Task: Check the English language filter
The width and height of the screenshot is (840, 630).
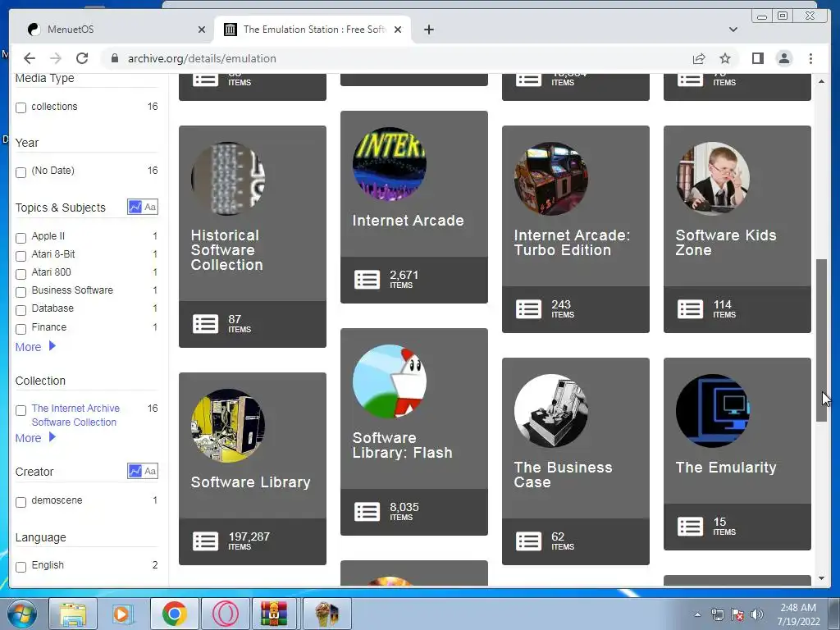Action: 21,567
